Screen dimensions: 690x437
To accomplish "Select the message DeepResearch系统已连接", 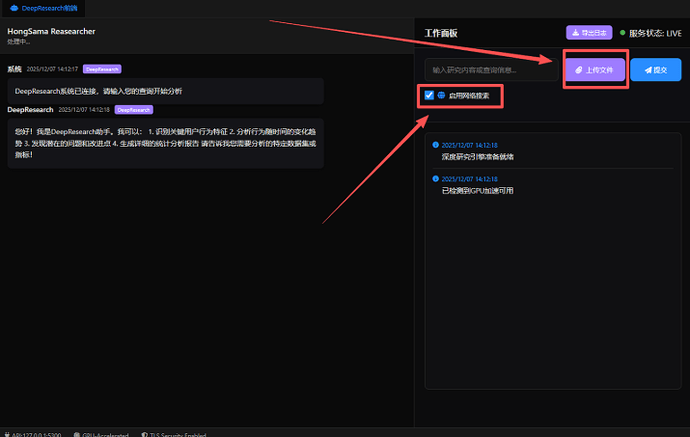I will [x=165, y=91].
